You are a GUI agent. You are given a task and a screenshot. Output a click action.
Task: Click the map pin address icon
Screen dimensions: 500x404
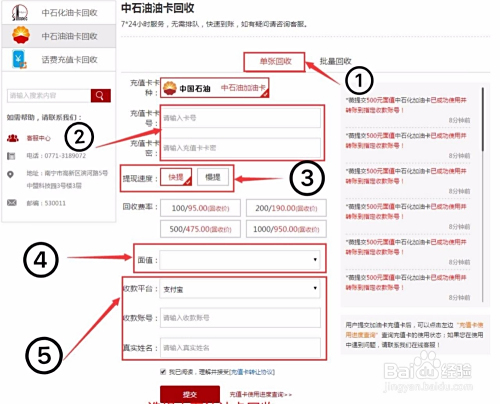(11, 174)
